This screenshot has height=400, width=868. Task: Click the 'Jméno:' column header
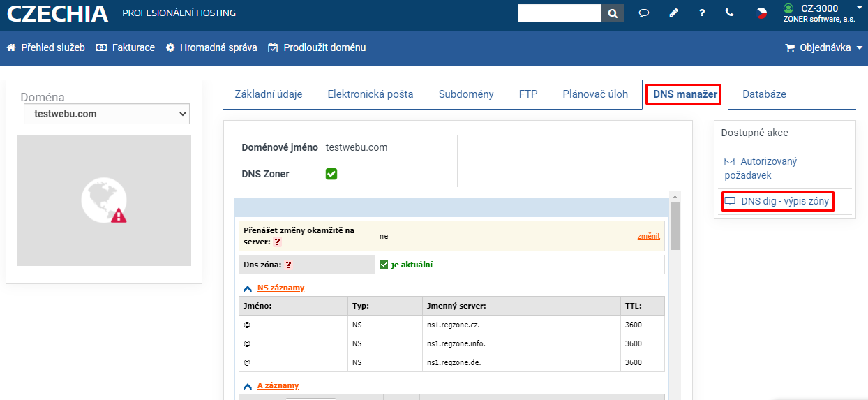pyautogui.click(x=293, y=306)
